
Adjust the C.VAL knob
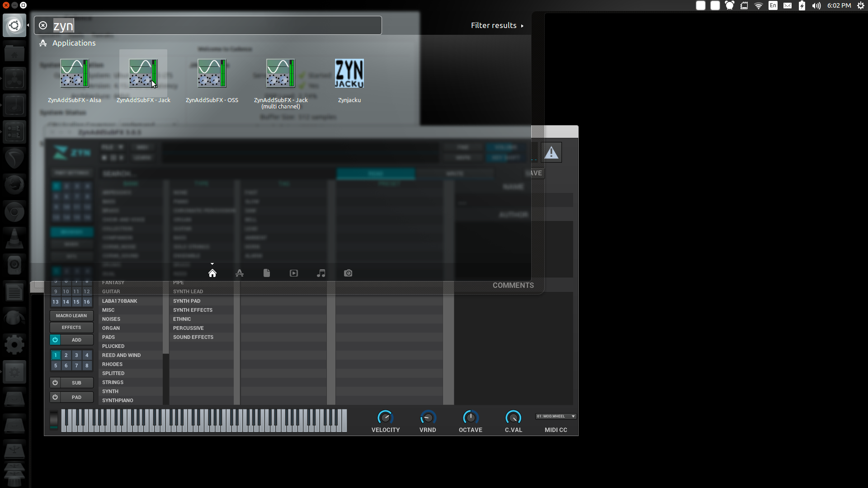513,417
